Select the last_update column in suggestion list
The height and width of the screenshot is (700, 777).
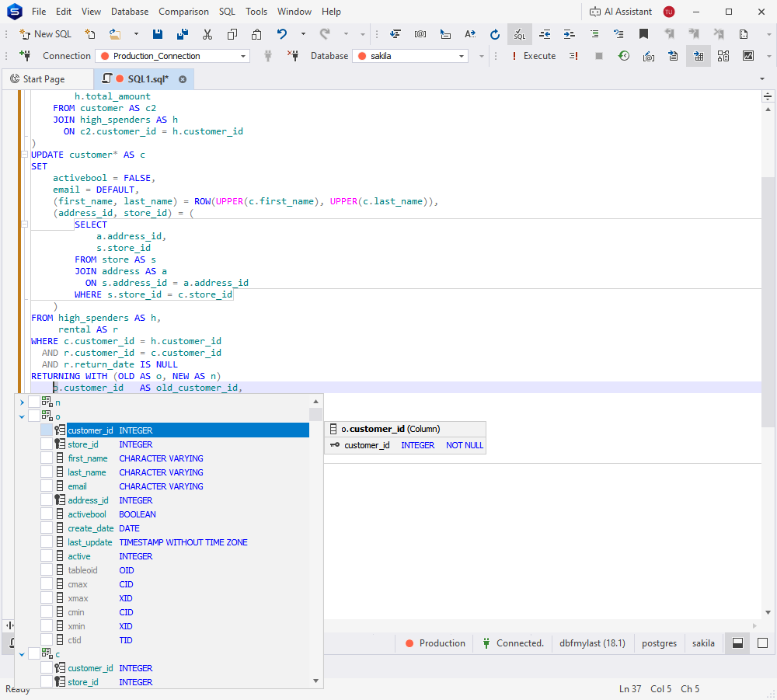point(89,542)
